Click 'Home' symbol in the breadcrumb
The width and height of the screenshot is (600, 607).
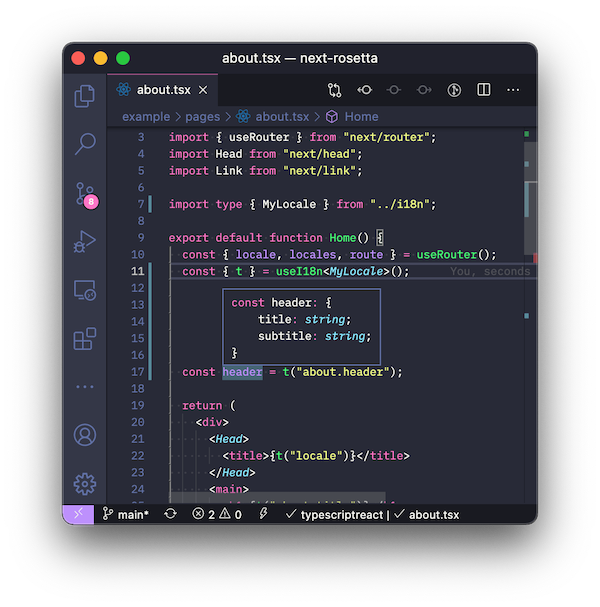pyautogui.click(x=362, y=117)
